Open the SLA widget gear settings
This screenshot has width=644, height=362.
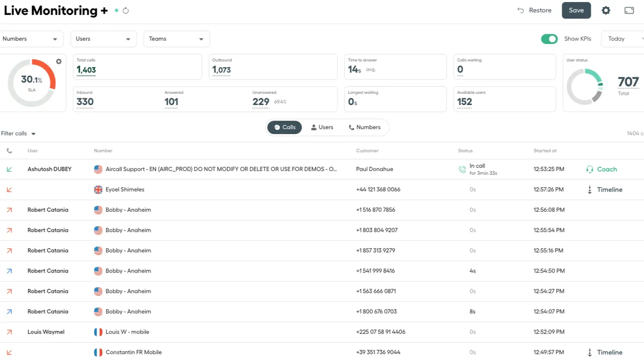[58, 62]
